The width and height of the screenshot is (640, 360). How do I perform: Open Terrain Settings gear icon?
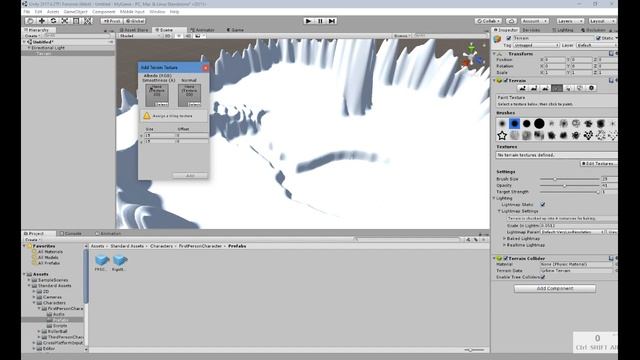pyautogui.click(x=591, y=88)
